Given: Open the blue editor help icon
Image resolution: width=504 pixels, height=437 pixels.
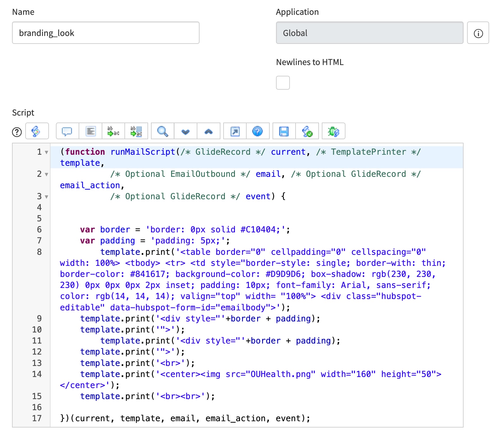Looking at the screenshot, I should [258, 131].
